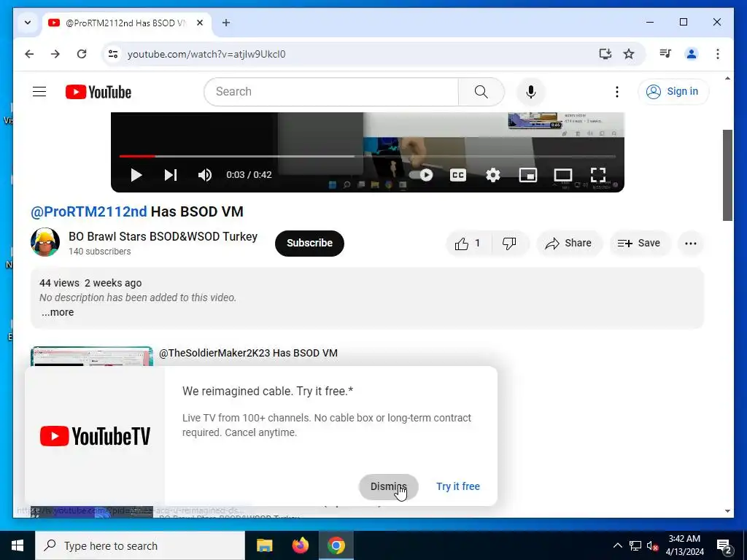Toggle the autoplay switch
Screen dimensions: 747x560
pos(421,175)
